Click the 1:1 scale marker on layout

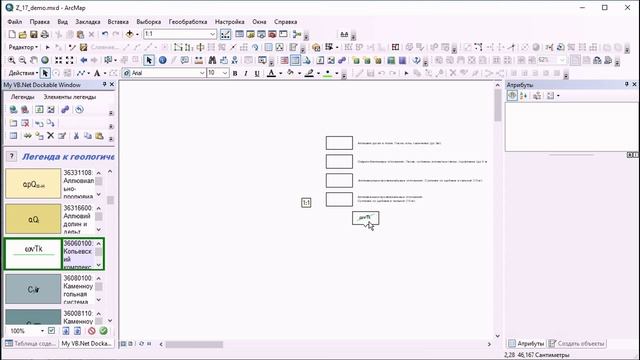tap(306, 202)
